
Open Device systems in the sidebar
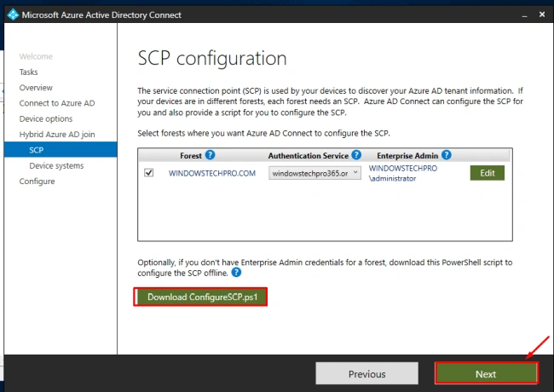56,165
